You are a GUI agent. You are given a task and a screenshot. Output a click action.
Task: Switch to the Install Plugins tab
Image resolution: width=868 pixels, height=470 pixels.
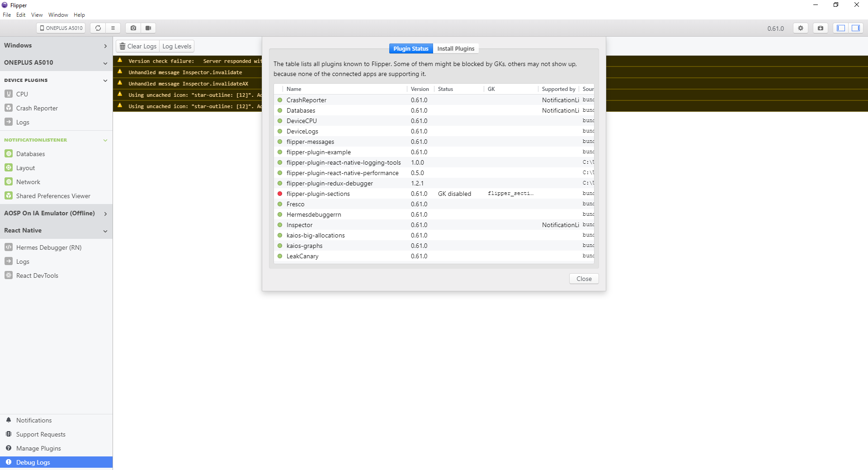(456, 48)
